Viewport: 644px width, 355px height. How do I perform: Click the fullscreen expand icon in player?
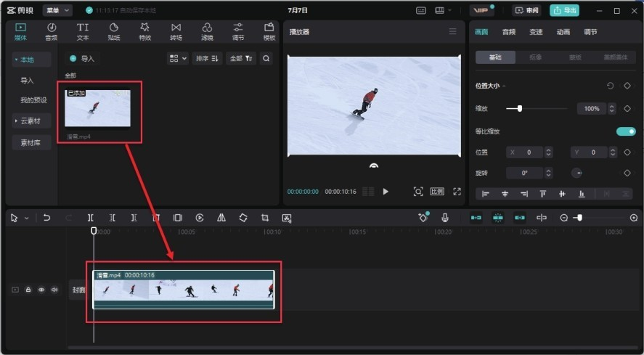tap(457, 192)
